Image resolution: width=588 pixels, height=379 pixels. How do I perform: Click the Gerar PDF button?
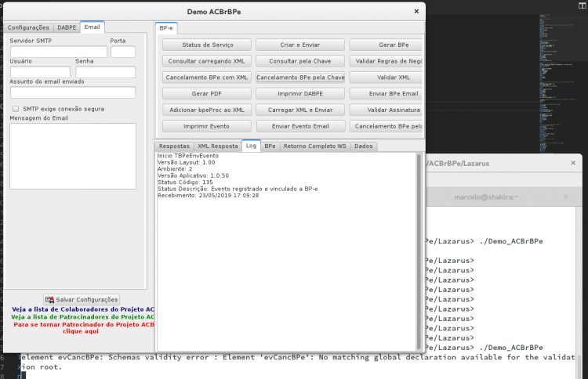point(207,94)
